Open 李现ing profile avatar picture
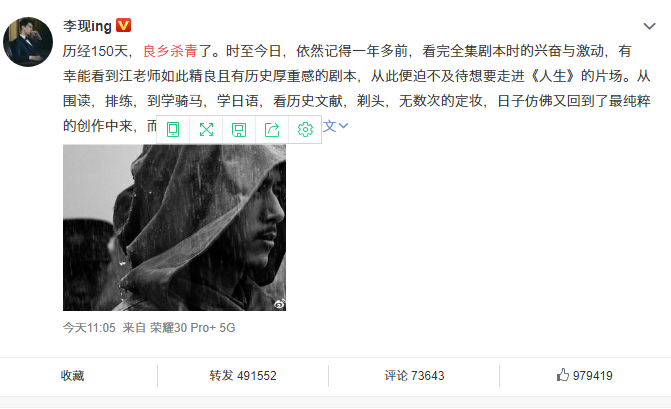This screenshot has height=409, width=671. point(28,42)
